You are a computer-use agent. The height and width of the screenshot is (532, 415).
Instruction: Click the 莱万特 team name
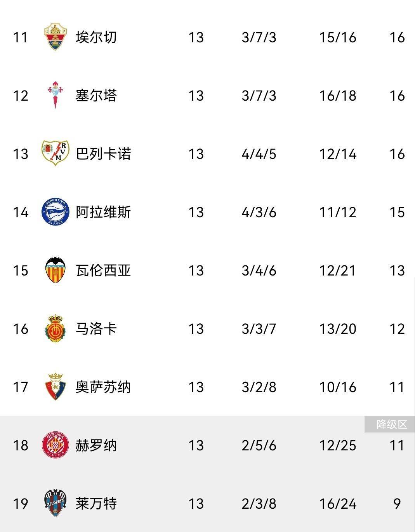(x=96, y=504)
